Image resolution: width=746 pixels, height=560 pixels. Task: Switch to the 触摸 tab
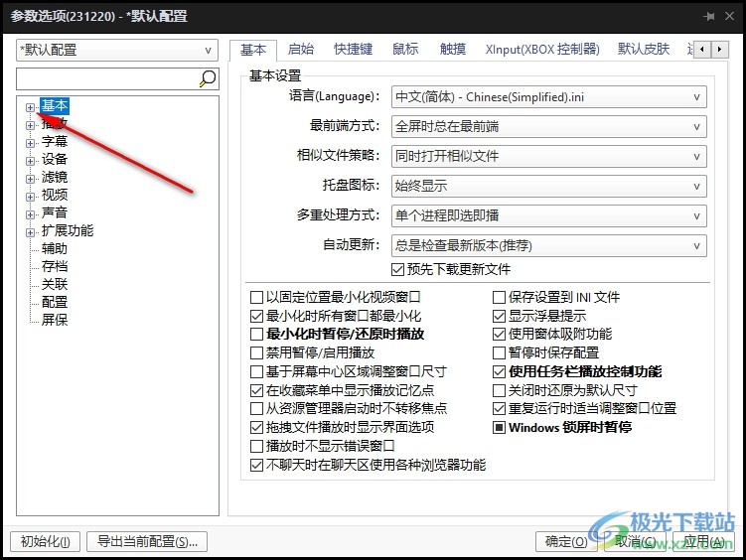coord(452,49)
